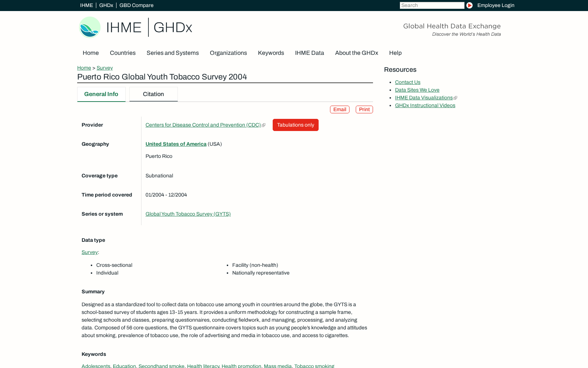
Task: Click the GHDx wordmark in header
Action: pos(173,28)
